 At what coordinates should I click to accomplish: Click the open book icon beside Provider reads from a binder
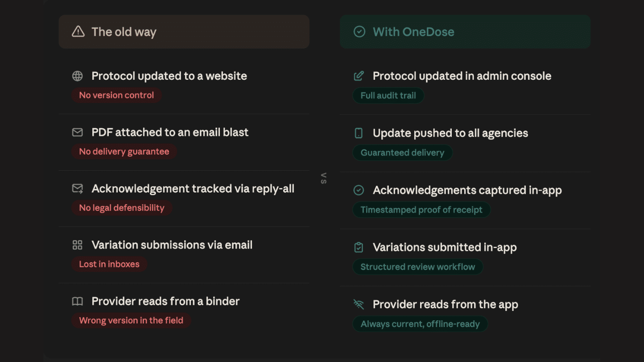(x=77, y=301)
